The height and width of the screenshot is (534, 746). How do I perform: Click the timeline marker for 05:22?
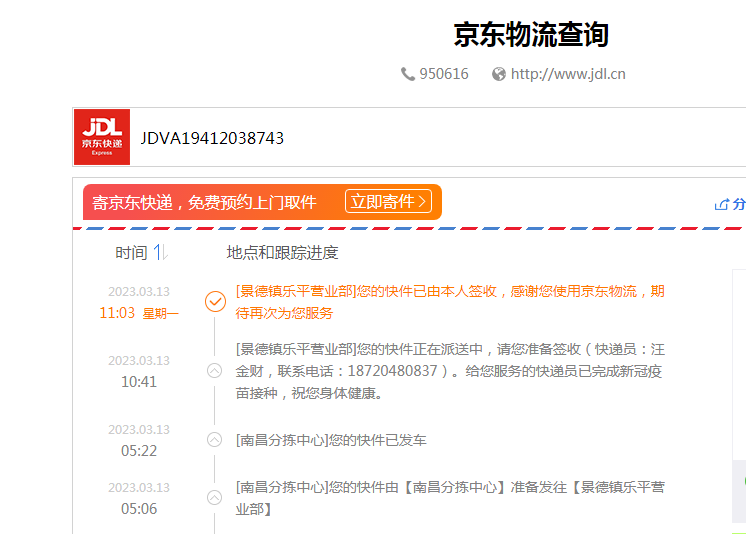(x=215, y=440)
